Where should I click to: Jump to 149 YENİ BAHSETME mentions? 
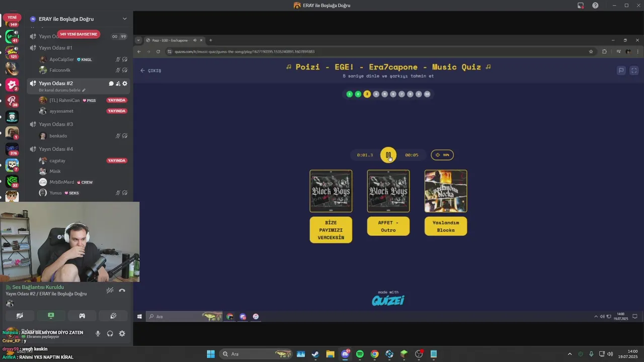78,34
